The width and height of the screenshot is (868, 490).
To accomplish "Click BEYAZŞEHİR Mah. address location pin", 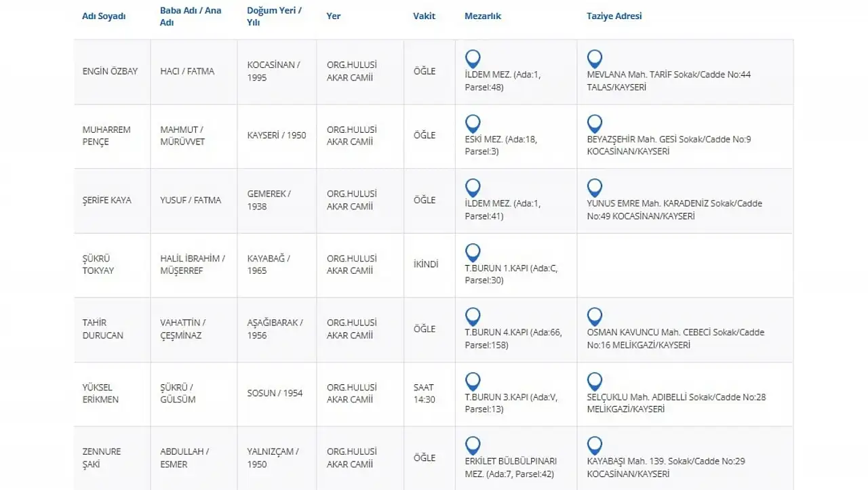I will tap(595, 124).
